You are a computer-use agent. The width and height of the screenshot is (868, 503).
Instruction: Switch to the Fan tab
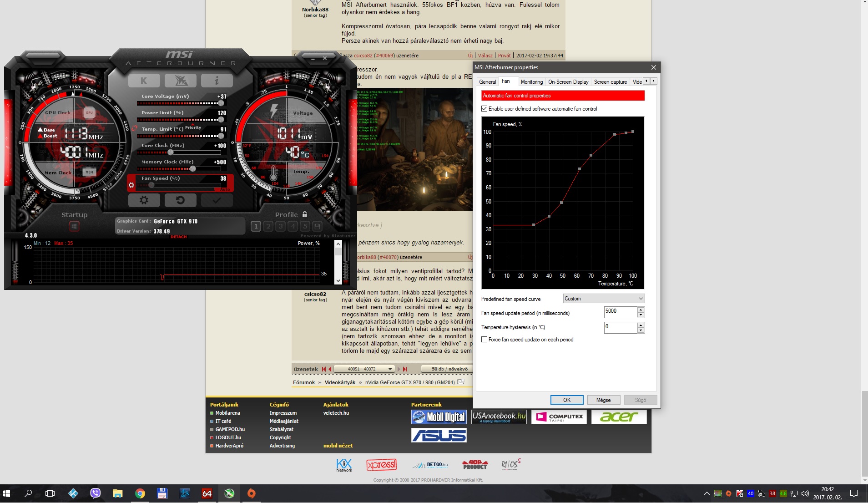click(506, 81)
